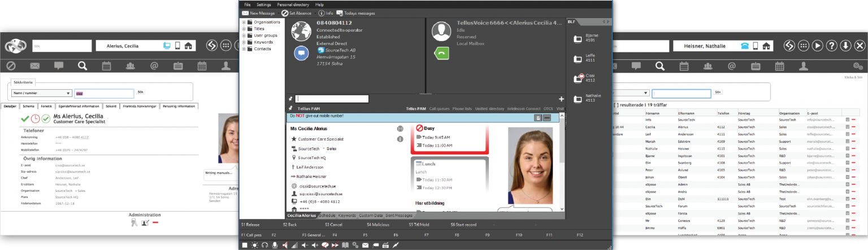This screenshot has width=868, height=250.
Task: Switch to the Intelecom Connect view
Action: (524, 108)
